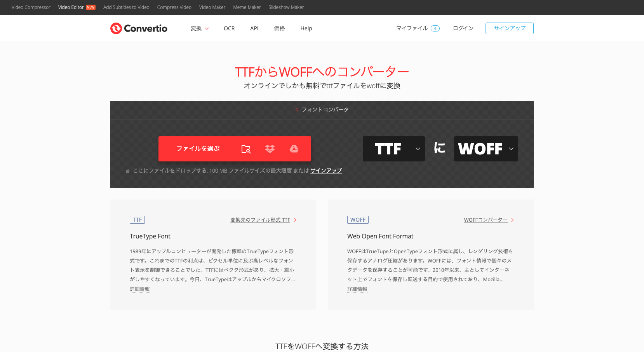Choose file from Dropbox icon
This screenshot has height=352, width=644.
tap(270, 149)
